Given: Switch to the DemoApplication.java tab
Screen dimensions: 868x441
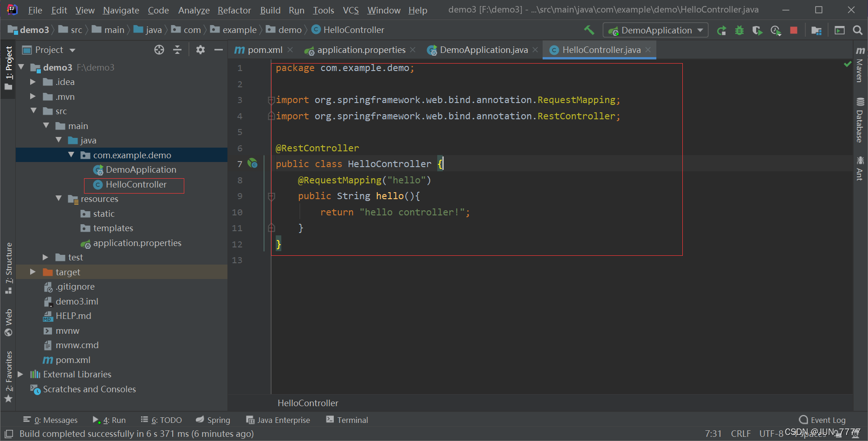Looking at the screenshot, I should tap(484, 50).
